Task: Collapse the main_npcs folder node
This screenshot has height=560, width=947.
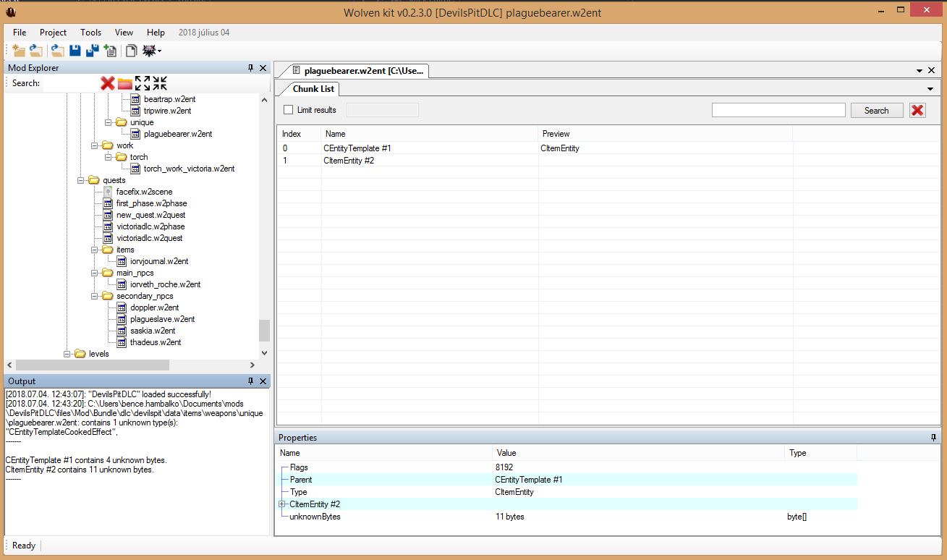Action: point(95,273)
